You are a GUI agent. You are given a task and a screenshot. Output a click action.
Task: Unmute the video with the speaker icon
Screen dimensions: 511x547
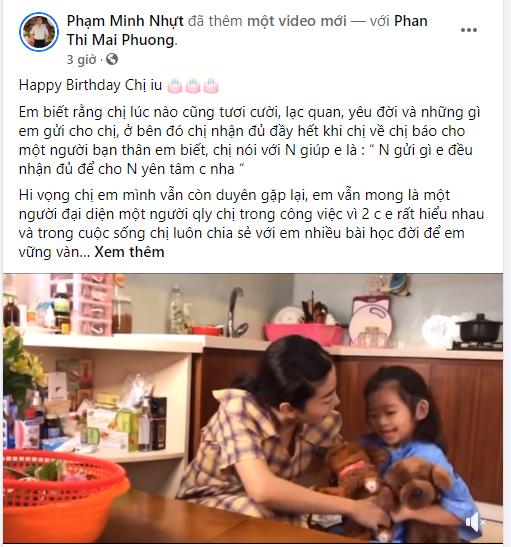point(475,522)
